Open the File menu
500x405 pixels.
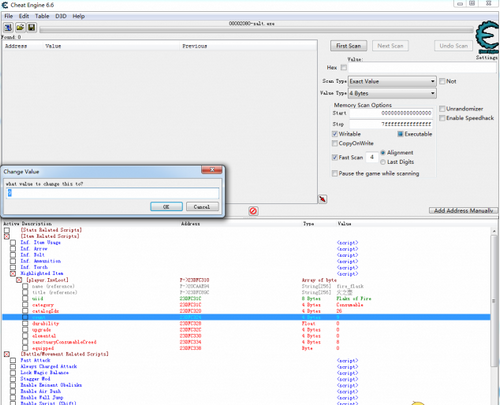pos(8,16)
